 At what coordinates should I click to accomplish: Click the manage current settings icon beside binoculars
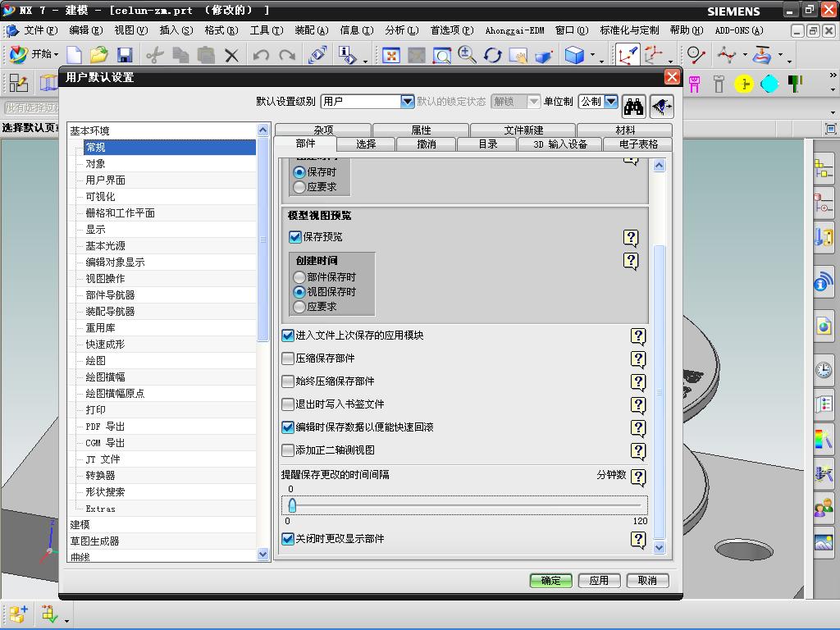(662, 107)
